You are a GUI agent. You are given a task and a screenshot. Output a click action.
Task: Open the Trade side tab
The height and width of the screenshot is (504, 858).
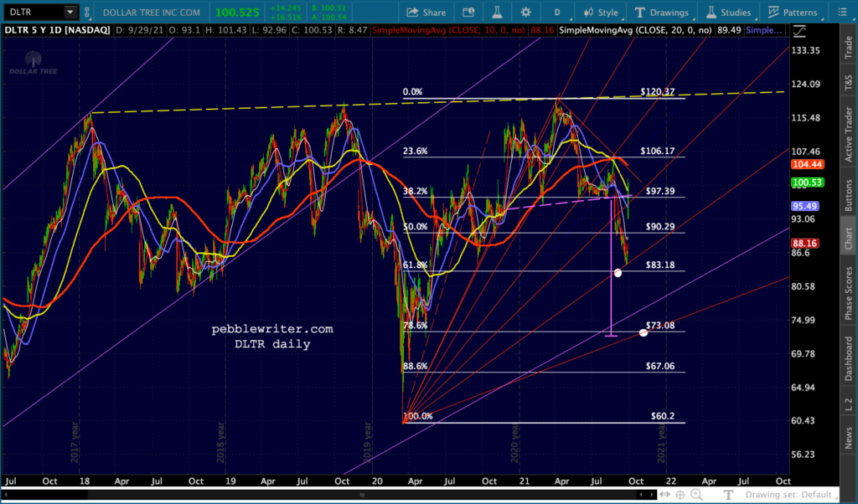click(x=848, y=47)
